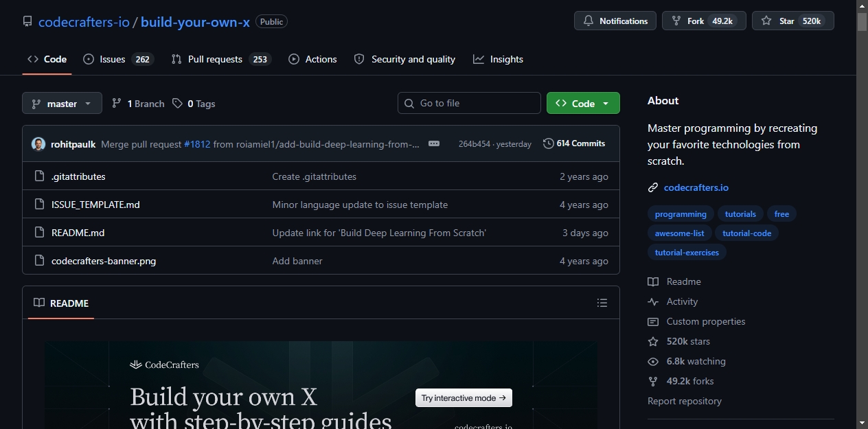Select the 'tutorial-code' topic tag
Image resolution: width=868 pixels, height=429 pixels.
tap(747, 233)
